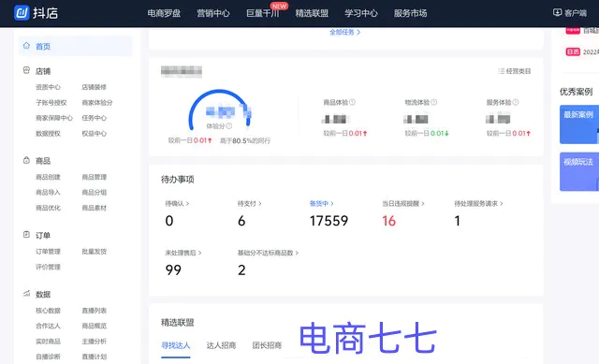This screenshot has height=364, width=599.
Task: Open the 待确认 to-do entry
Action: [x=177, y=204]
